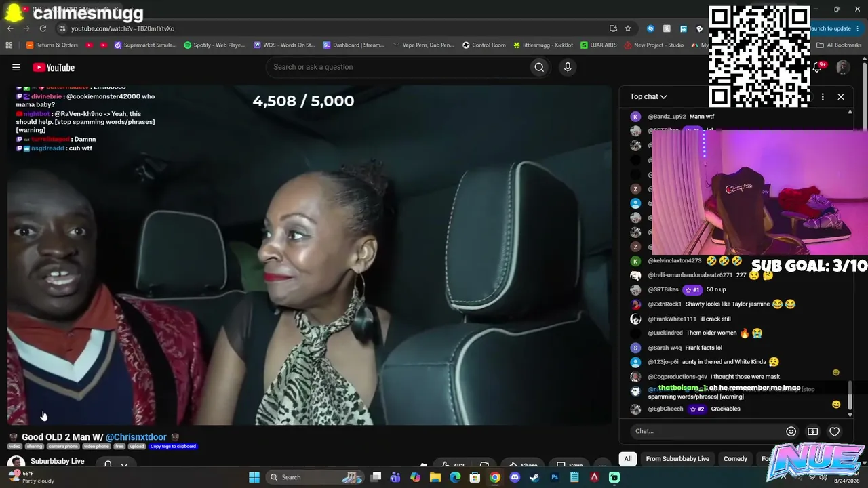Open littlesmugg - KickBot bookmark

[543, 45]
